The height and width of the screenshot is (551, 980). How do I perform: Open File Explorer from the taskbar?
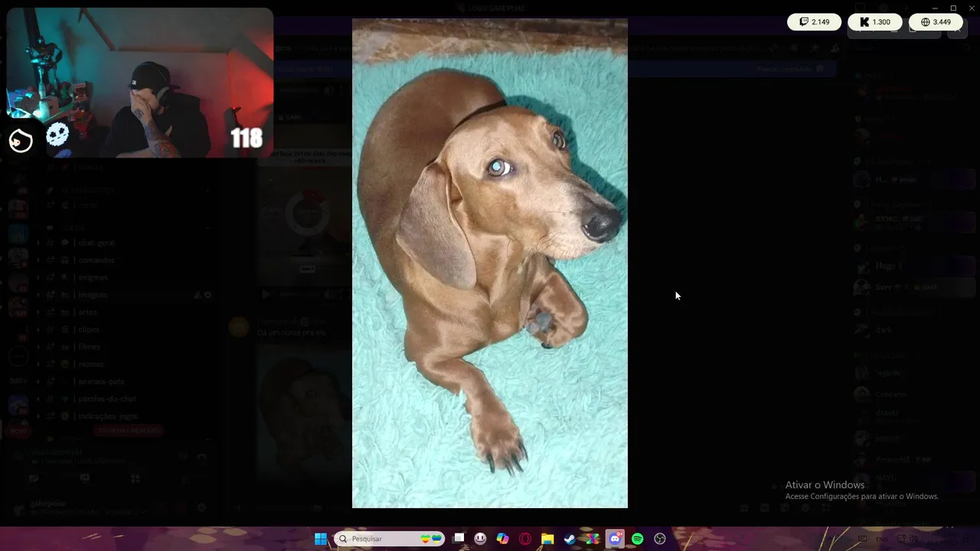click(547, 539)
